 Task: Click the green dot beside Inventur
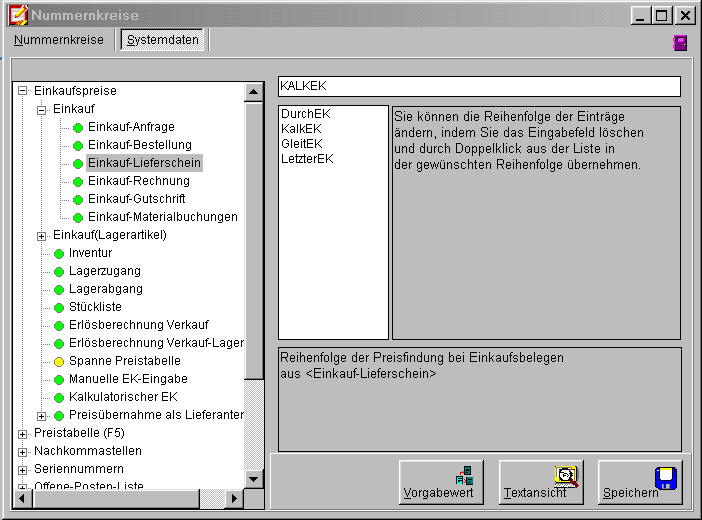coord(58,253)
